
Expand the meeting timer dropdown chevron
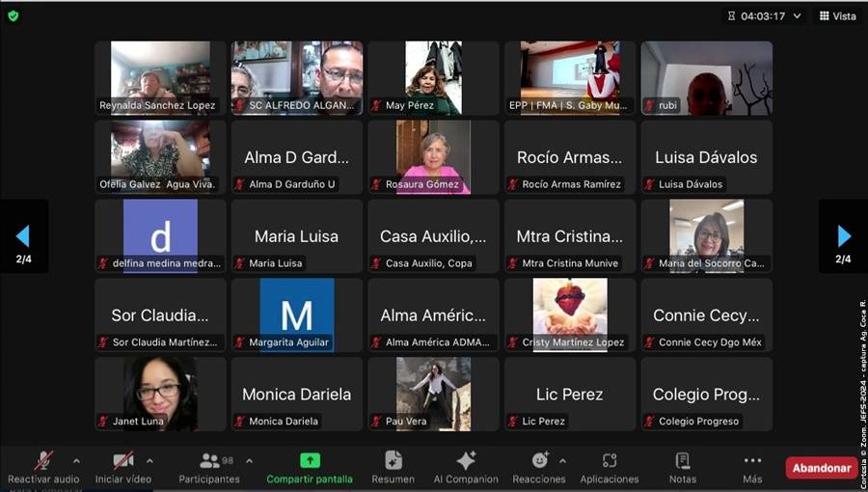coord(798,16)
